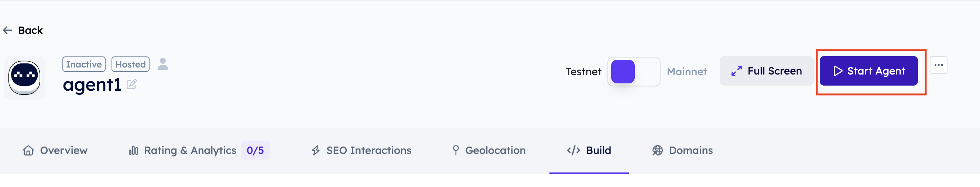Select the Build tab
This screenshot has height=187, width=980.
pos(589,150)
